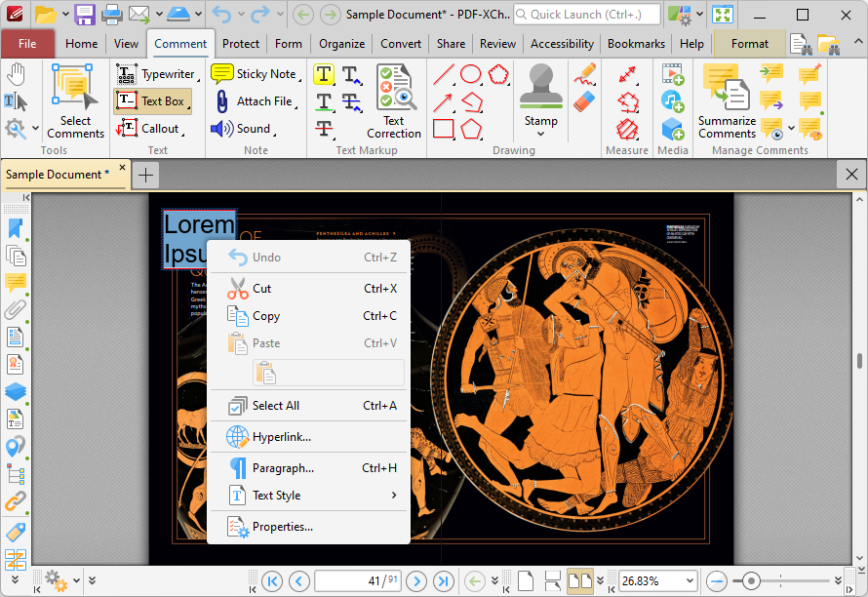Screen dimensions: 868x597
Task: Click the zoom out minus button
Action: (716, 581)
